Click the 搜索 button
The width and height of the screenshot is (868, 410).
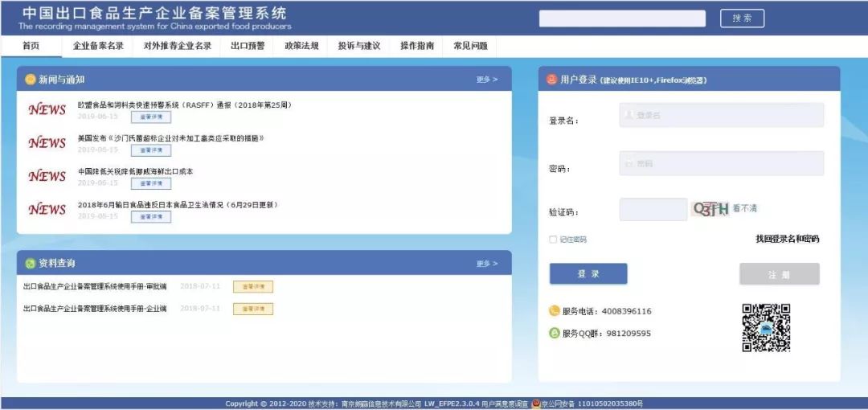pyautogui.click(x=742, y=18)
